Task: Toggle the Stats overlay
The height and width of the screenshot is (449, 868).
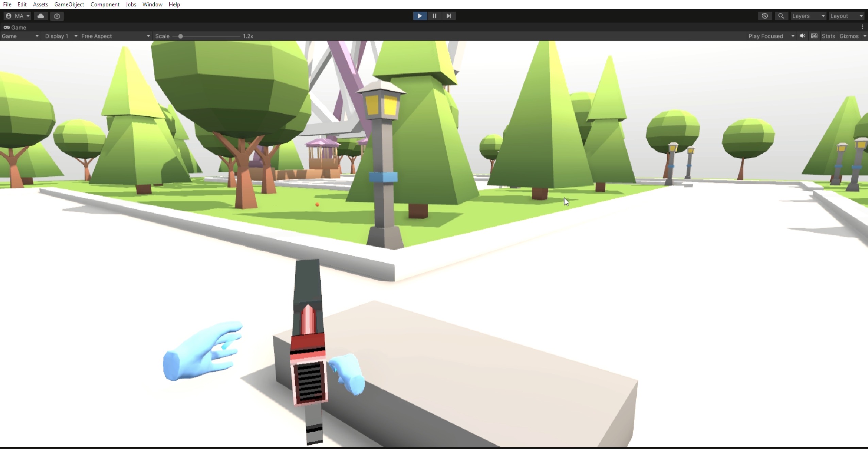Action: pyautogui.click(x=828, y=36)
